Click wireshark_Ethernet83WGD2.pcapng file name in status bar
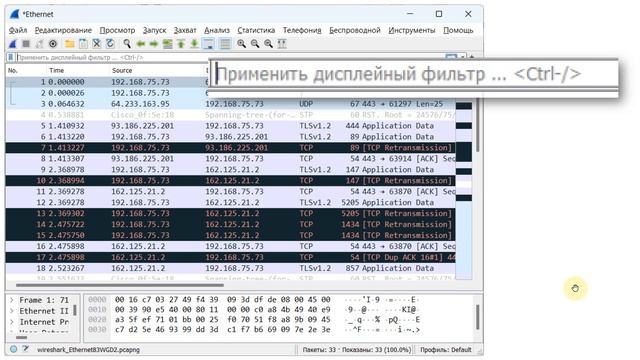The height and width of the screenshot is (360, 640). tap(88, 350)
